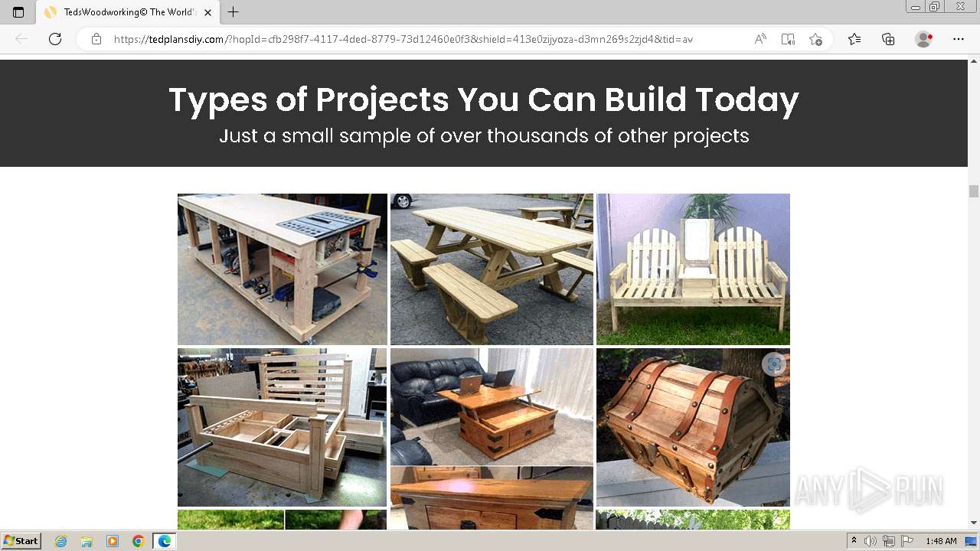Click the picnic table project photo
The height and width of the screenshot is (551, 980).
(x=492, y=269)
